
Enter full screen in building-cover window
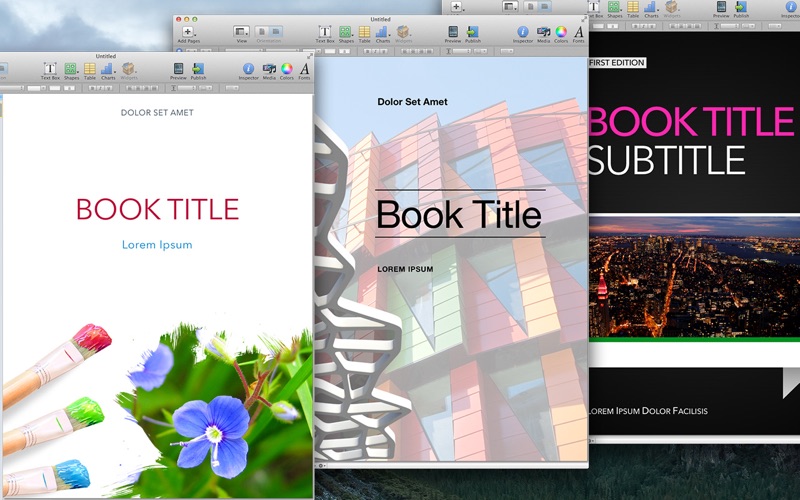pyautogui.click(x=584, y=19)
